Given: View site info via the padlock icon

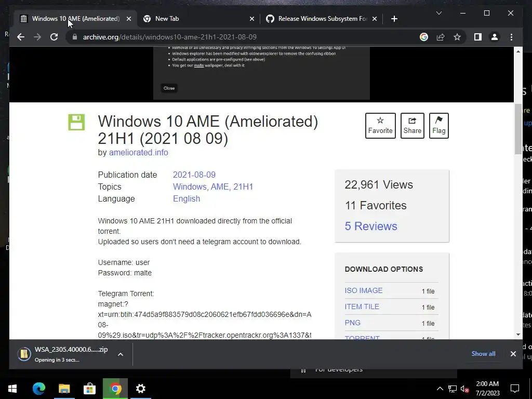Looking at the screenshot, I should pos(75,37).
